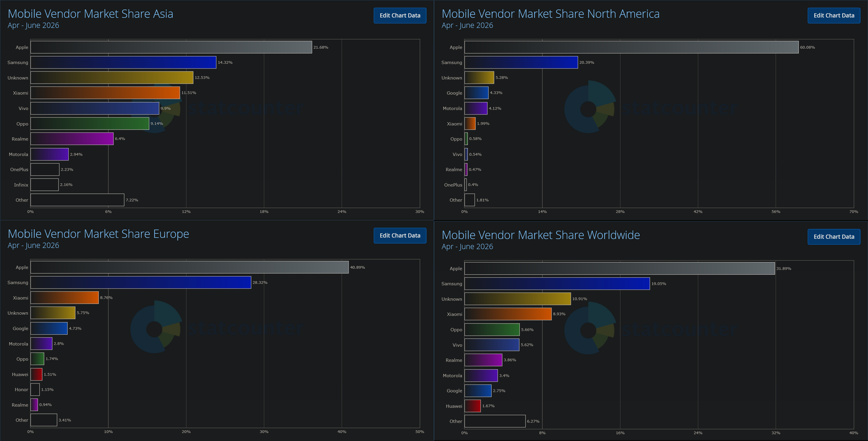
Task: Click the title "Mobile Vendor Market Share North America"
Action: click(551, 14)
